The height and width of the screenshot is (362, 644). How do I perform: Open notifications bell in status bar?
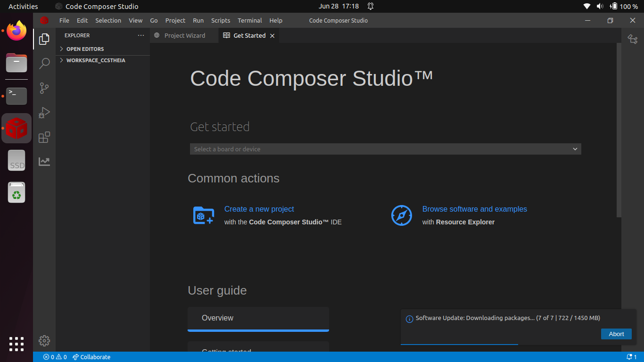[632, 357]
